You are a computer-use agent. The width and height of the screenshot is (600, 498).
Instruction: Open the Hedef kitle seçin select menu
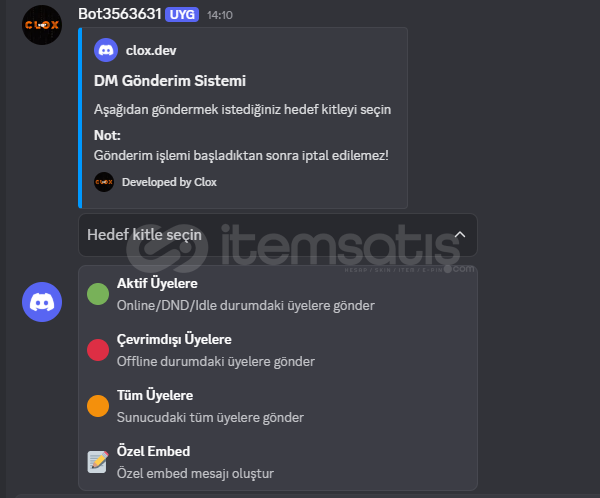click(278, 235)
